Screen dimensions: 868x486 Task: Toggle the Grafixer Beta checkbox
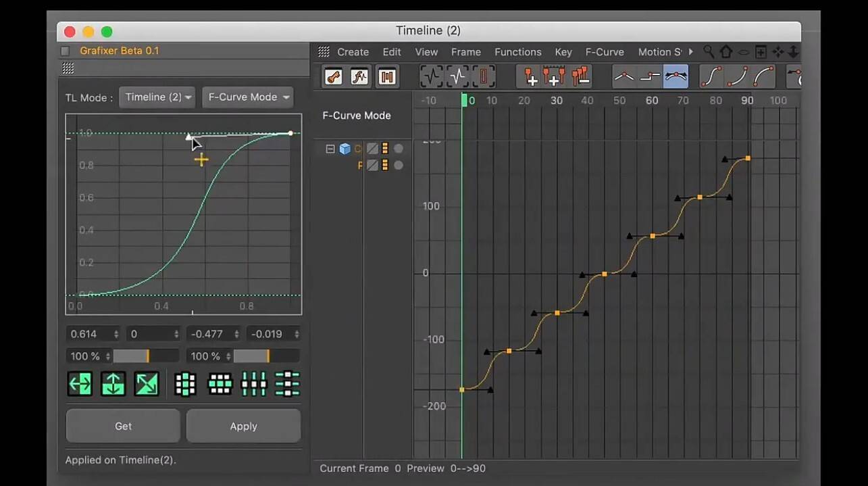click(x=65, y=50)
